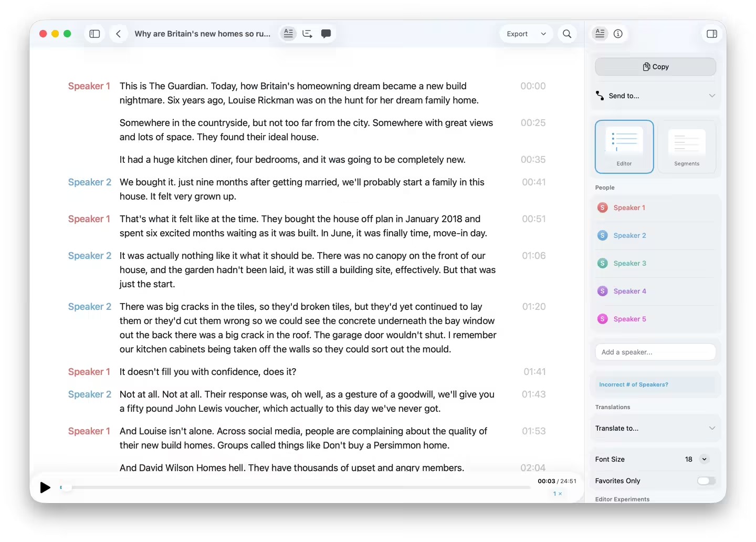Image resolution: width=756 pixels, height=542 pixels.
Task: Show the transcript options panel icon in the right sidebar
Action: (600, 34)
